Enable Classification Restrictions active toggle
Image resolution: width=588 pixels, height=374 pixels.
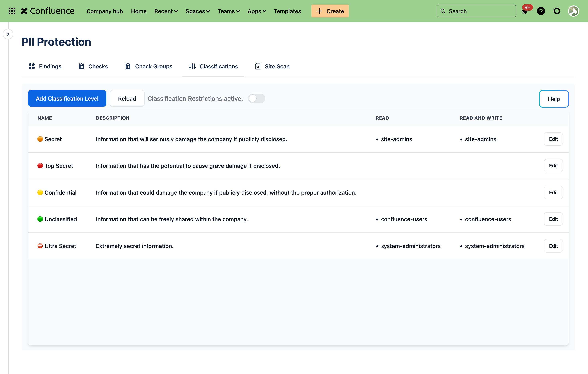coord(256,98)
